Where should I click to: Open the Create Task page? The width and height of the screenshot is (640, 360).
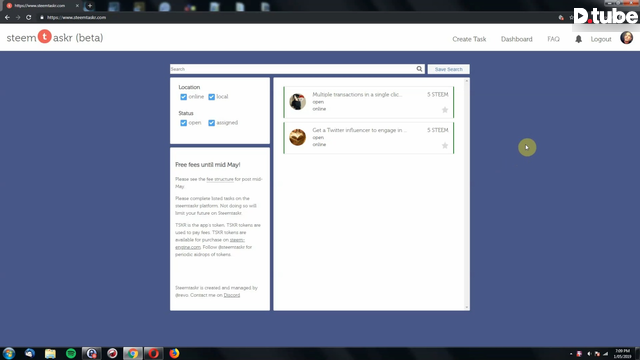(469, 39)
